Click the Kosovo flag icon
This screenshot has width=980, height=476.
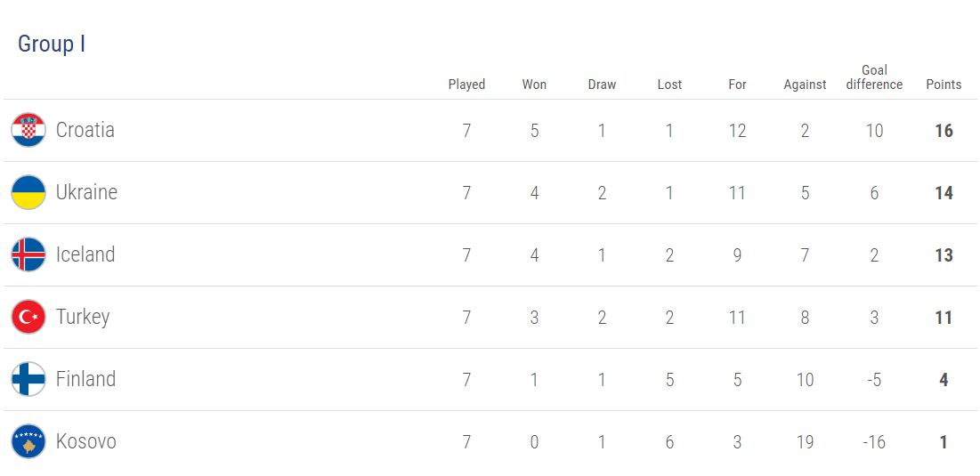[28, 441]
